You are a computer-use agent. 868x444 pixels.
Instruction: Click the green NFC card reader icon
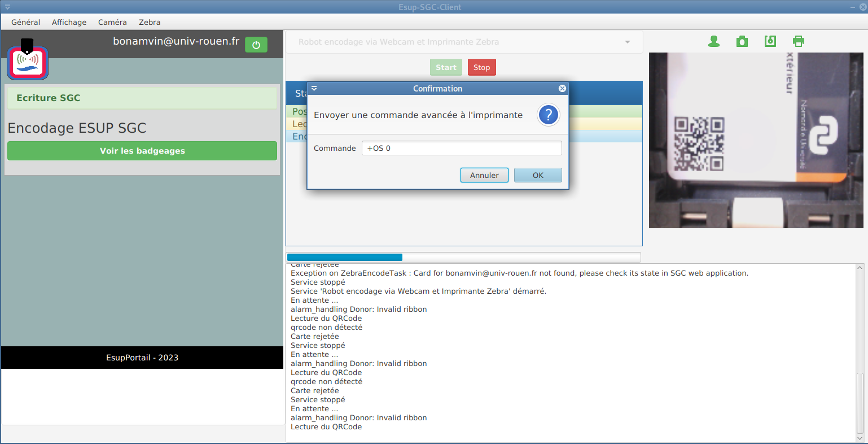[x=770, y=41]
